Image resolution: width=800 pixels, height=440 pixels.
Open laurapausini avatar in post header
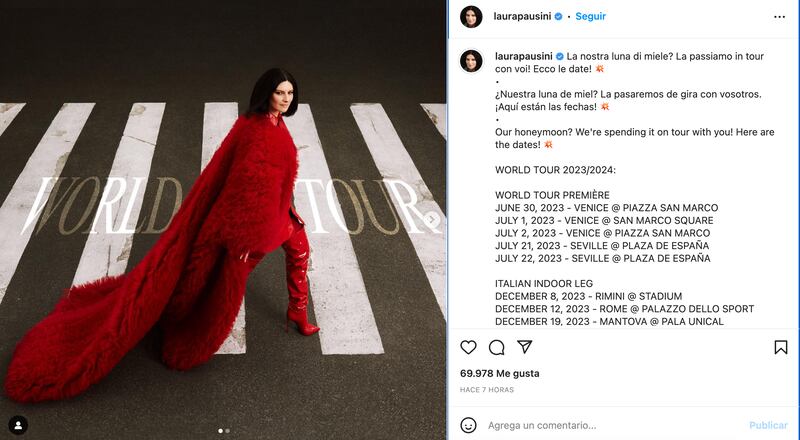pyautogui.click(x=471, y=17)
